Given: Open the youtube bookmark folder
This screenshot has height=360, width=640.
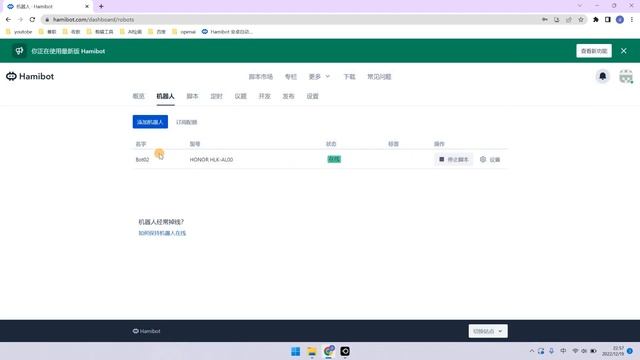Looking at the screenshot, I should tap(19, 31).
